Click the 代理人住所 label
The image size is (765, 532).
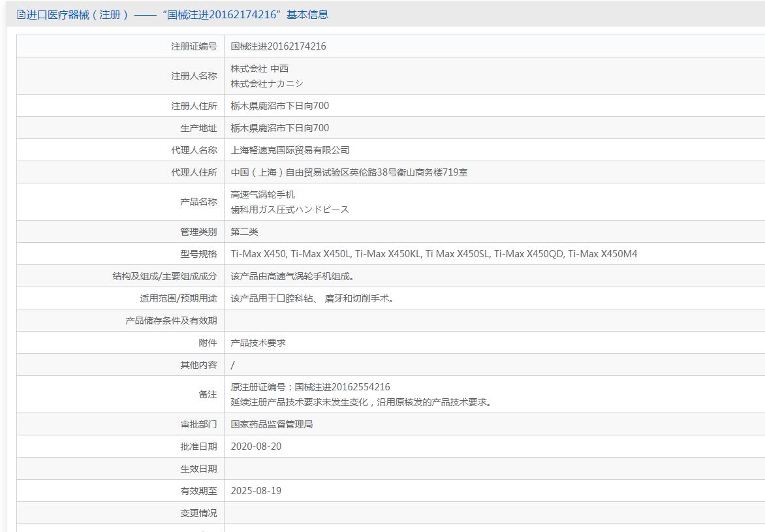[194, 172]
